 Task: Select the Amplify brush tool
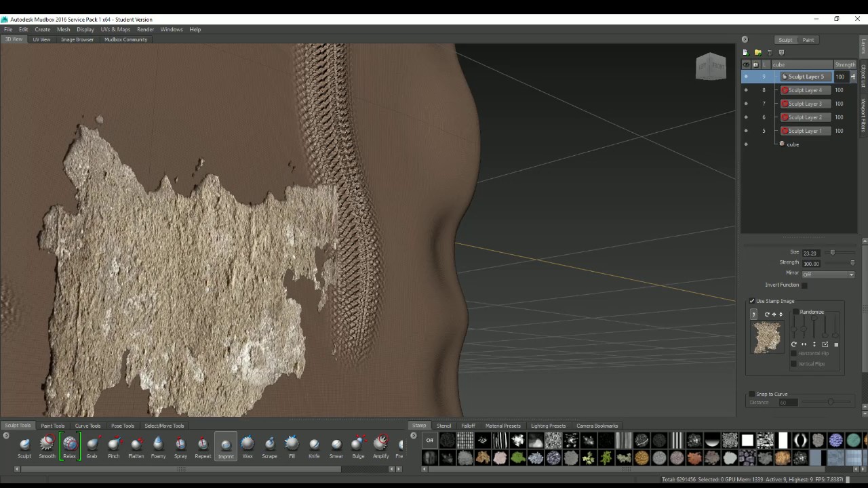[380, 447]
